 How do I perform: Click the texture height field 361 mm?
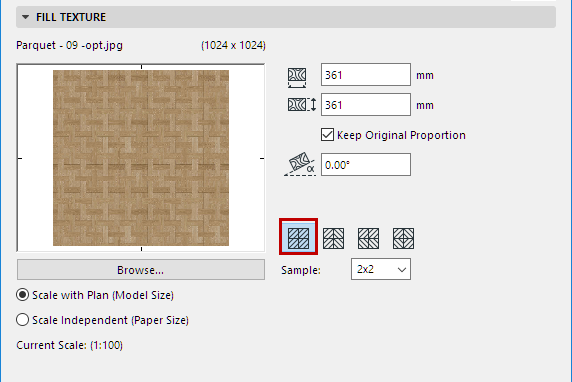coord(366,105)
